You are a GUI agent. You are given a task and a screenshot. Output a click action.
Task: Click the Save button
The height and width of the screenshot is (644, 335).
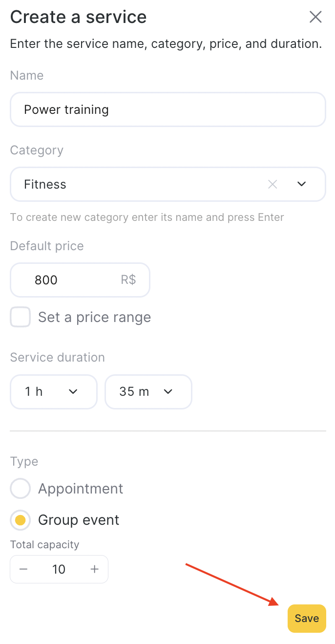pyautogui.click(x=306, y=619)
